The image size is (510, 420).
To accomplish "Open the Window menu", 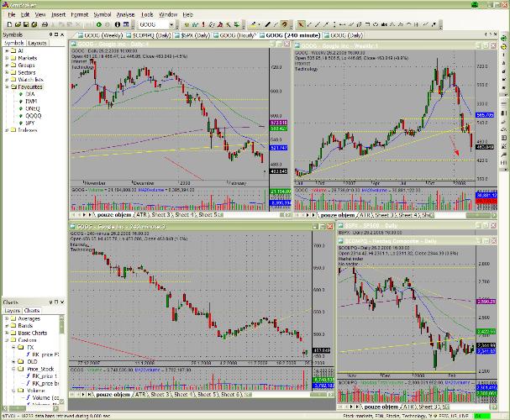I will [x=168, y=14].
